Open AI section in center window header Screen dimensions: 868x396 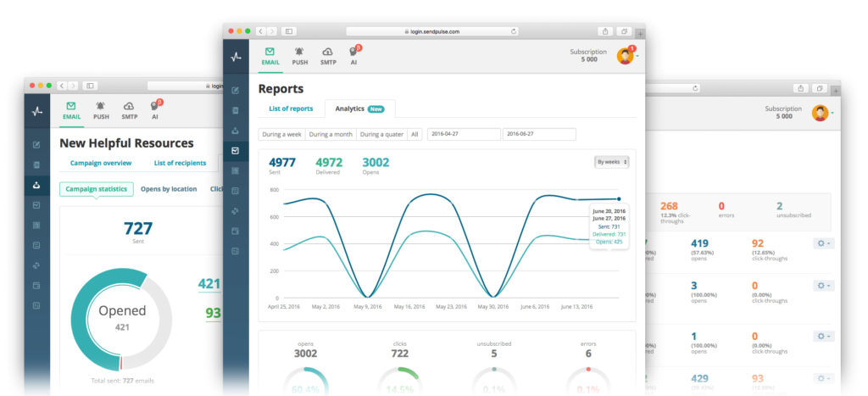point(353,57)
